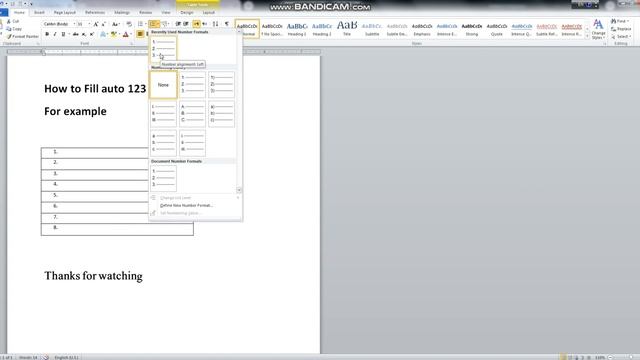Expand Multilevel list dropdown arrow
The image size is (640, 360).
tap(169, 24)
